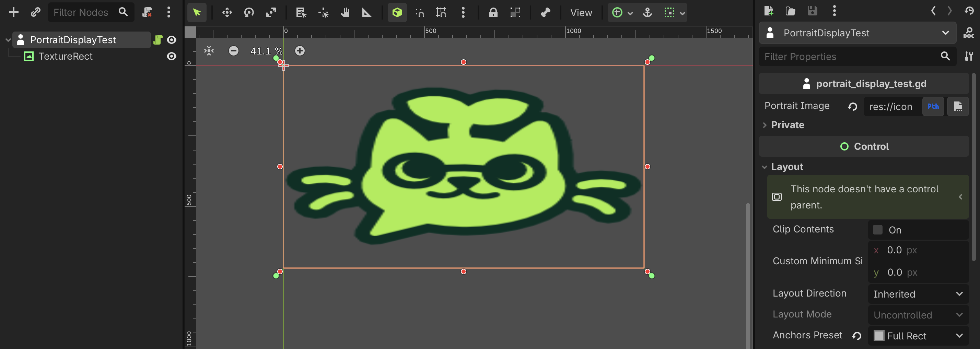Browse for Portrait Image file
Screen dimensions: 980x349
click(x=958, y=107)
